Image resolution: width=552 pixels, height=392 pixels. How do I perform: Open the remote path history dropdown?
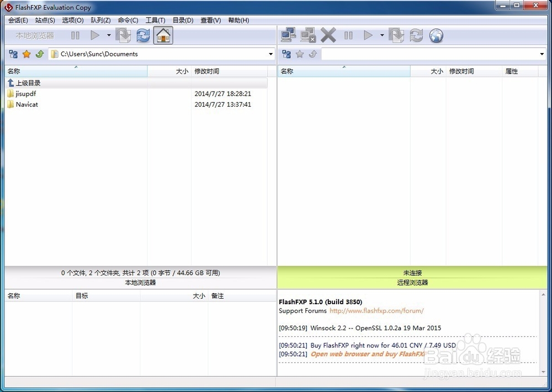[x=542, y=54]
